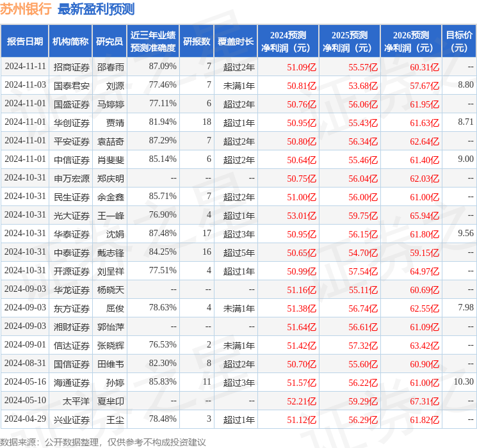The width and height of the screenshot is (477, 448).
Task: Click researcher name 刘源
Action: click(x=115, y=86)
